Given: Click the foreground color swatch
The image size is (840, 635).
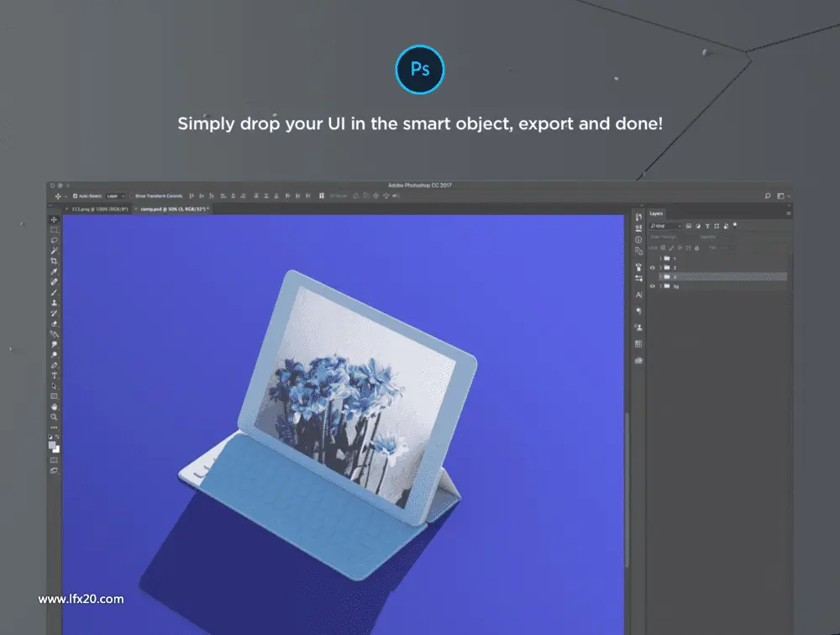Looking at the screenshot, I should click(x=52, y=445).
